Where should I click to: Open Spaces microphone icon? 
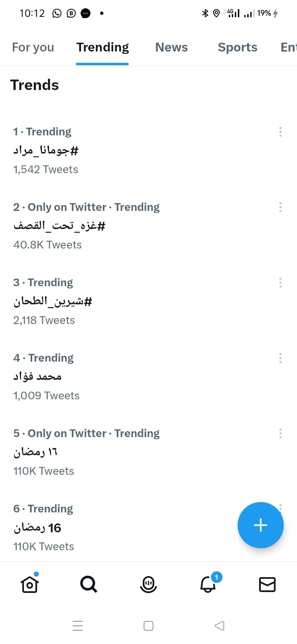(x=148, y=584)
